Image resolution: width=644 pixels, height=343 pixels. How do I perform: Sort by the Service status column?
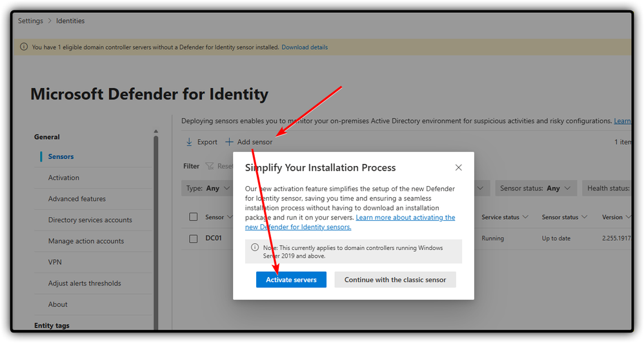(x=505, y=217)
